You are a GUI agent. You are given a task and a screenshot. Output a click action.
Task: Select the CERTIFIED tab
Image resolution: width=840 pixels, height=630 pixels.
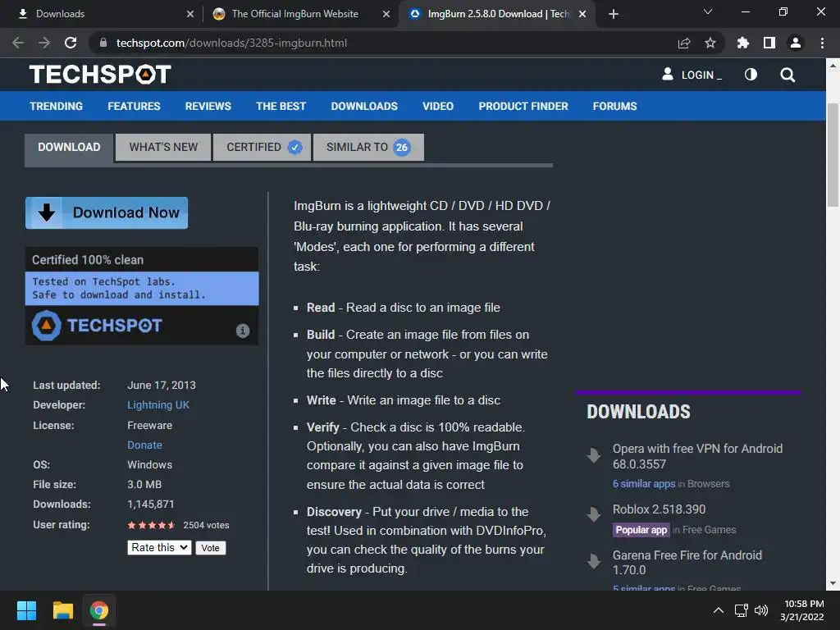(262, 148)
